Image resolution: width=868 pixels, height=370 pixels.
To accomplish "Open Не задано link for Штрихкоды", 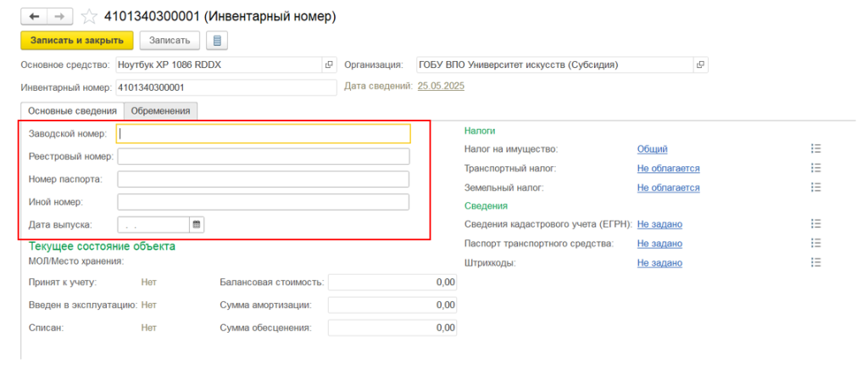I will pyautogui.click(x=659, y=262).
